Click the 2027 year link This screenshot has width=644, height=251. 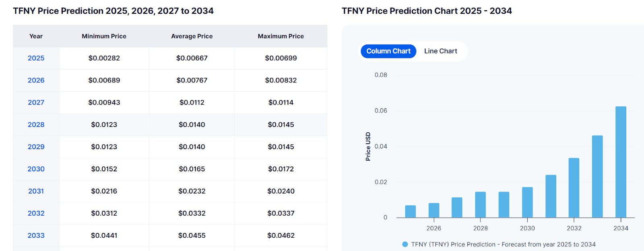click(x=36, y=103)
